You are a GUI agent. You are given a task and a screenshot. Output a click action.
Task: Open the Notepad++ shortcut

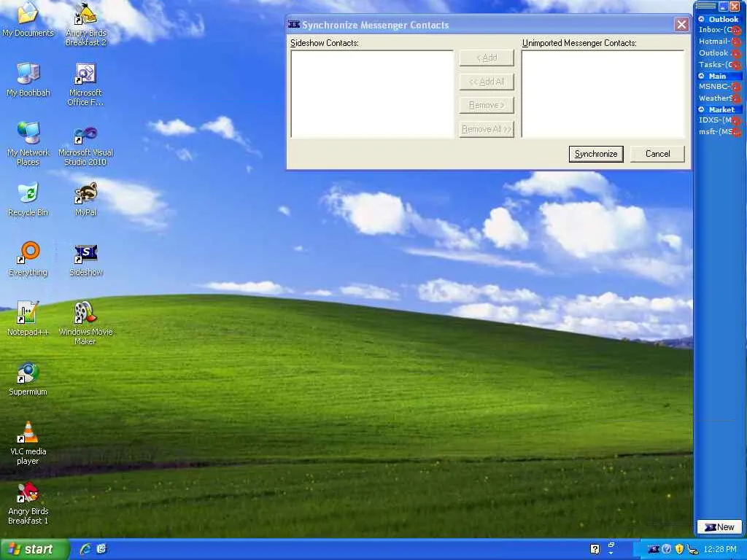28,319
